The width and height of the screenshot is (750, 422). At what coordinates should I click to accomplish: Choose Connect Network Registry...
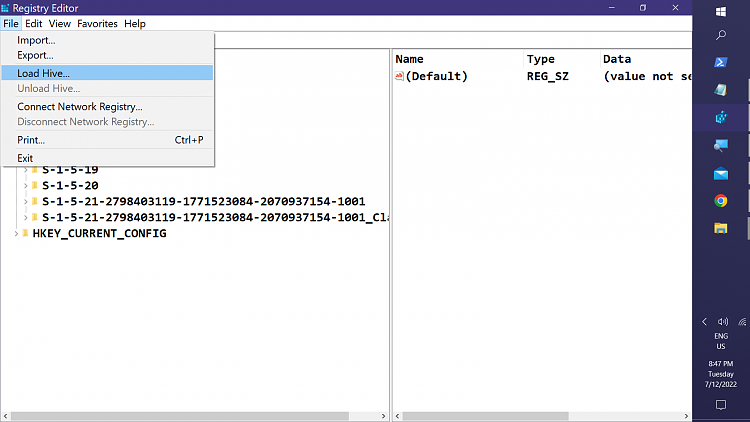(x=107, y=107)
